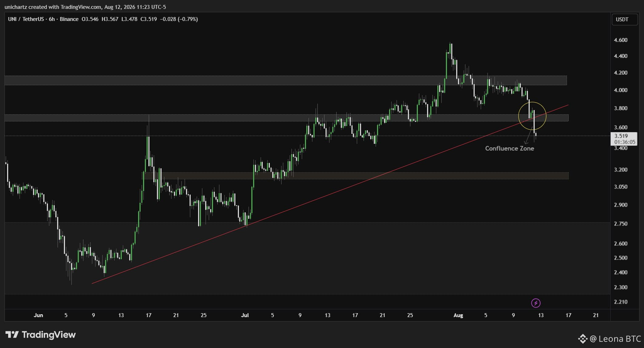Click the change value −0.028 (−0.79%)
Screen dimensions: 644x348
click(179, 19)
